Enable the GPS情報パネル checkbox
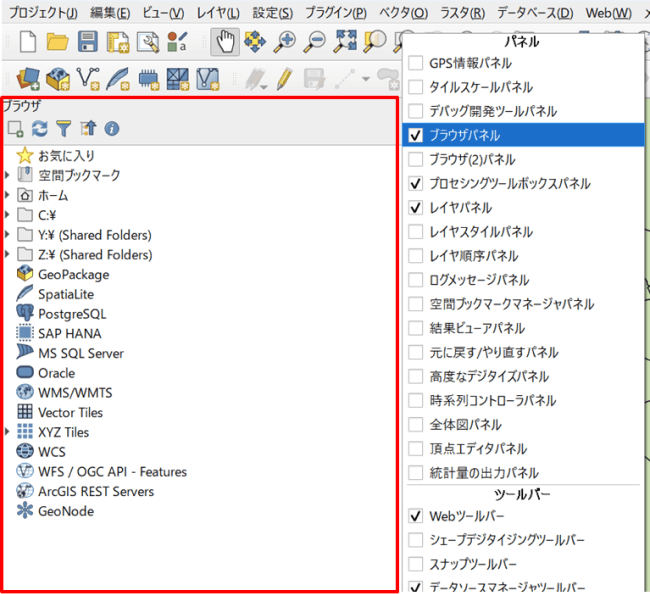The image size is (650, 594). coord(416,63)
